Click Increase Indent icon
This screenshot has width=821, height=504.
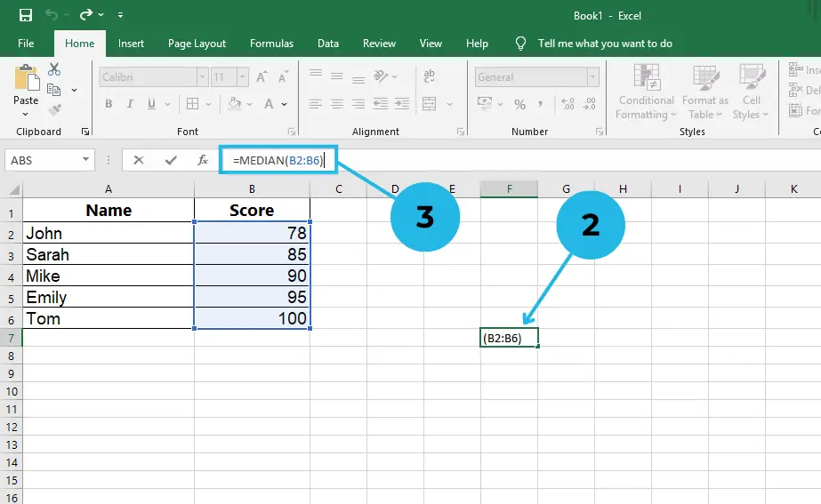[x=402, y=104]
